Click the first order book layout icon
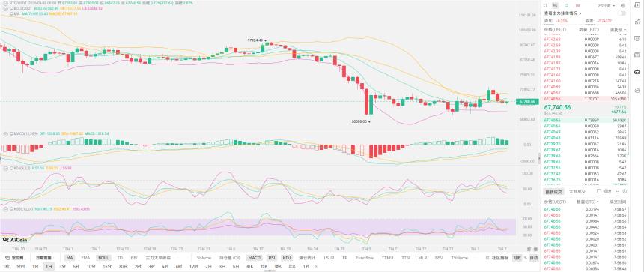Viewport: 644px width, 272px height. coord(545,6)
